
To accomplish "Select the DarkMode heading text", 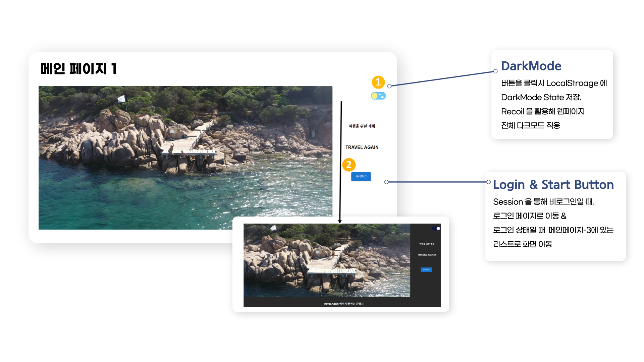I will pyautogui.click(x=531, y=66).
